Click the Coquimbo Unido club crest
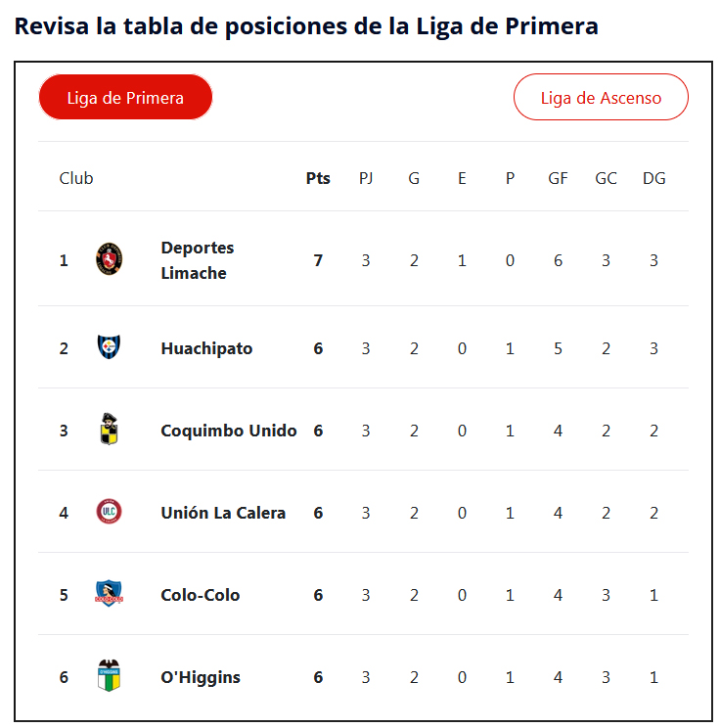 110,430
